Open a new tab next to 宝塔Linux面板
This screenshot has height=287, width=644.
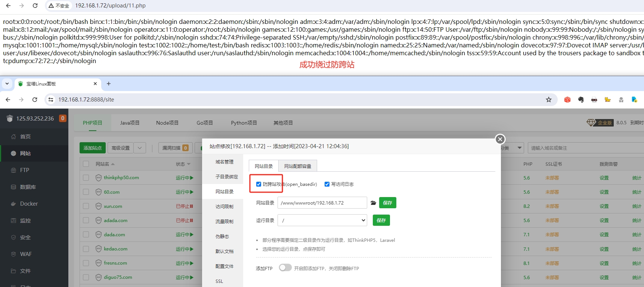pyautogui.click(x=109, y=84)
